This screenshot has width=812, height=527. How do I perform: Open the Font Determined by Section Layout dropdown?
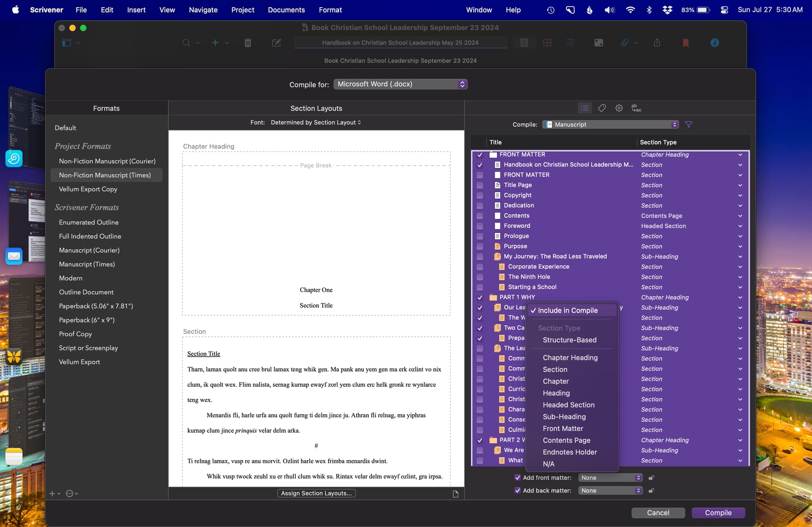(316, 123)
